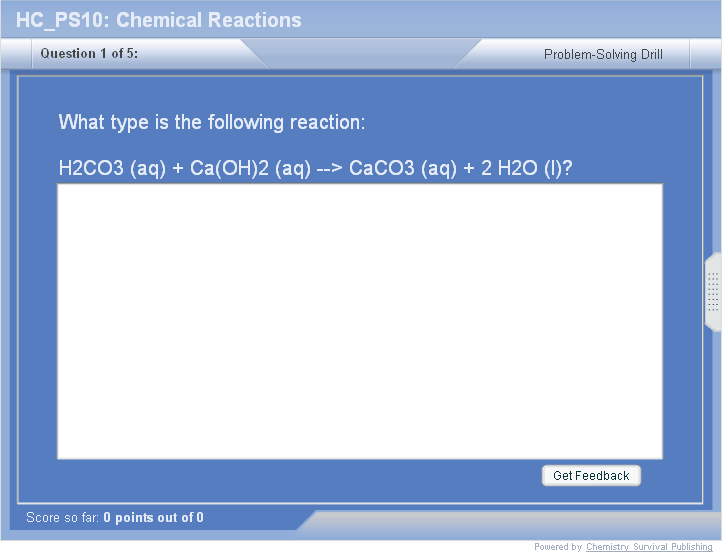Click the HC_PS10: Chemical Reactions title
This screenshot has height=556, width=722.
(159, 20)
